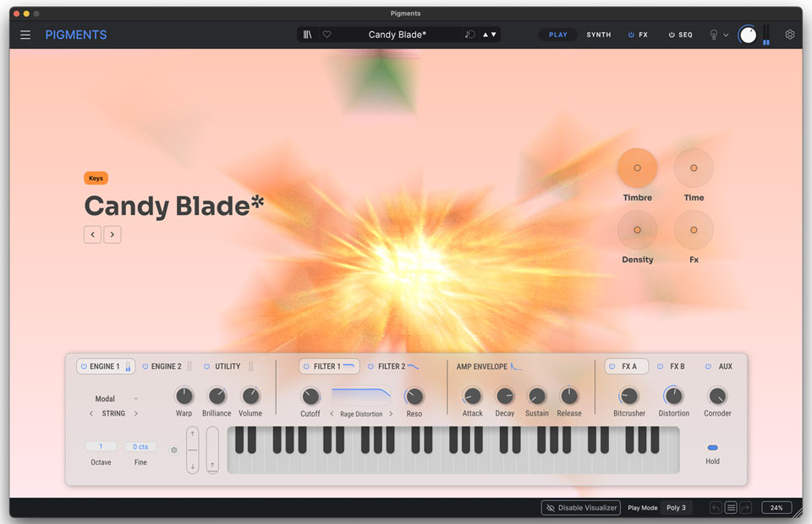
Task: Click the Reso knob
Action: click(414, 396)
